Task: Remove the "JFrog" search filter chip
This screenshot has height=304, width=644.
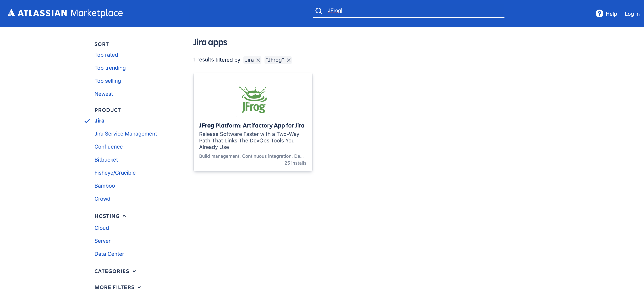Action: coord(288,60)
